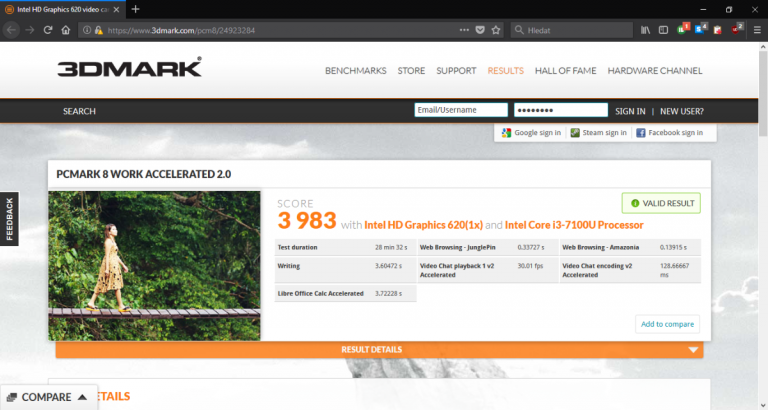Open the Firefox library icon
The height and width of the screenshot is (410, 768).
click(x=647, y=30)
